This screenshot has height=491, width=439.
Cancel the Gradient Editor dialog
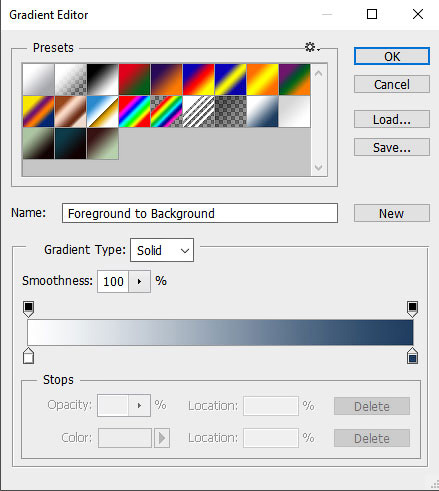tap(392, 84)
